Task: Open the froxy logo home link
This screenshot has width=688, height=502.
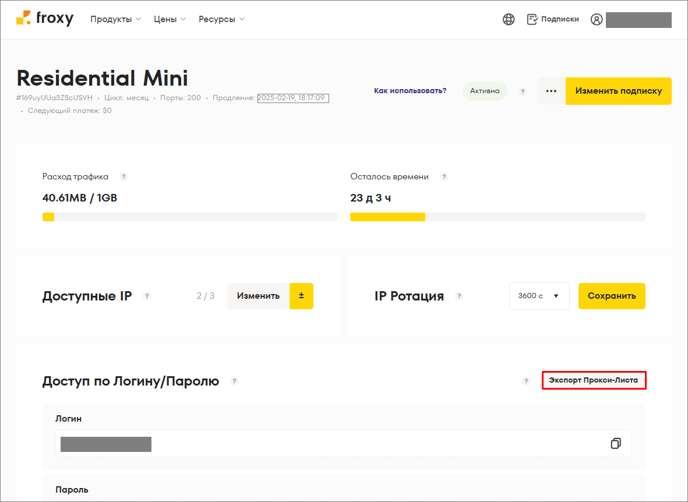Action: click(44, 18)
